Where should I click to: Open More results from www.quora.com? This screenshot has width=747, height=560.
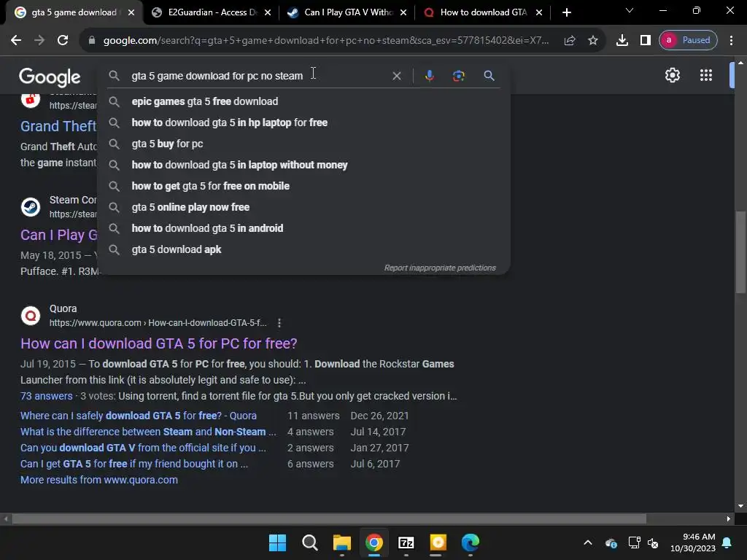click(x=99, y=480)
